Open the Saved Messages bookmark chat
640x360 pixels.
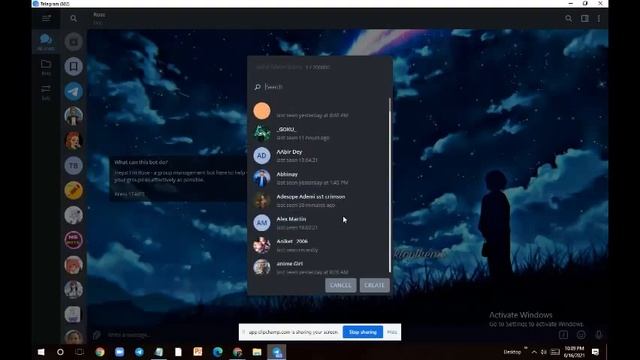[73, 67]
